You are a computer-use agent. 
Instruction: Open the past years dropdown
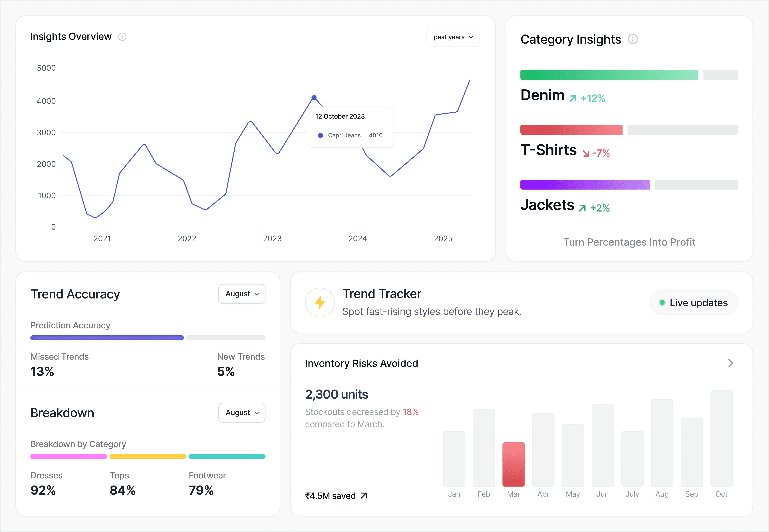[x=453, y=37]
